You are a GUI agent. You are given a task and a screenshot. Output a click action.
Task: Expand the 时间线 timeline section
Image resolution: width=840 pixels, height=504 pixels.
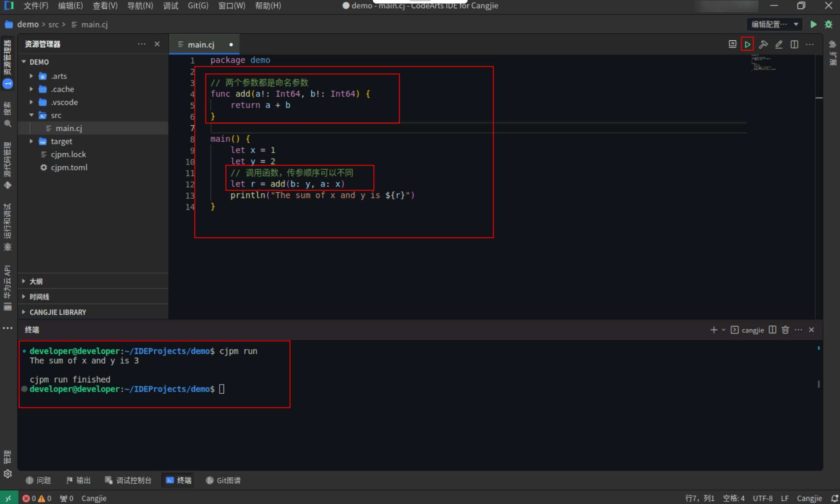tap(93, 297)
